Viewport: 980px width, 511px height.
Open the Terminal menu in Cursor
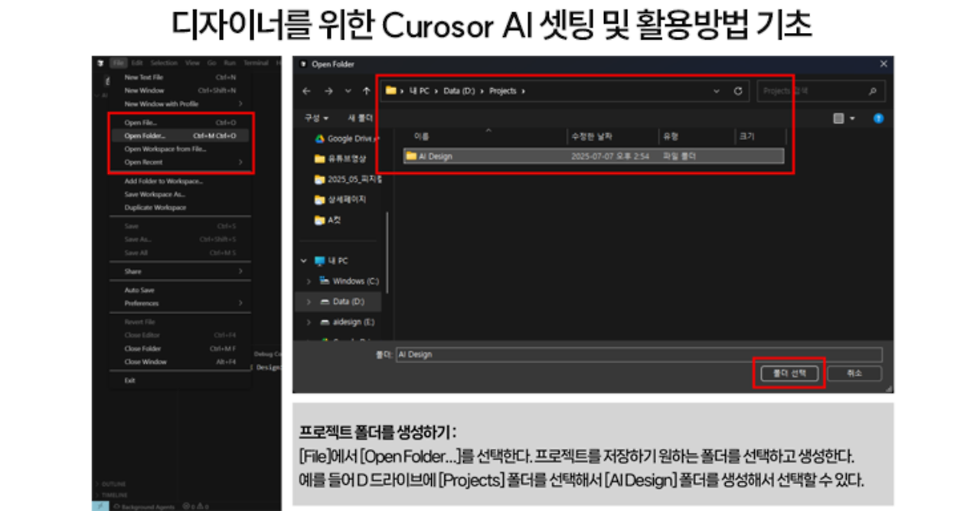256,63
